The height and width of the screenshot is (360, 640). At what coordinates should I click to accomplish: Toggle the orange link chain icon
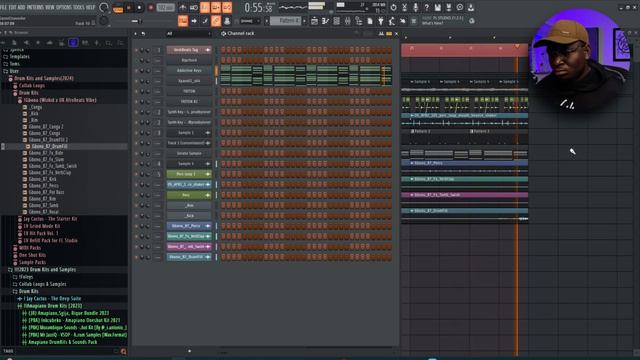coord(216,21)
